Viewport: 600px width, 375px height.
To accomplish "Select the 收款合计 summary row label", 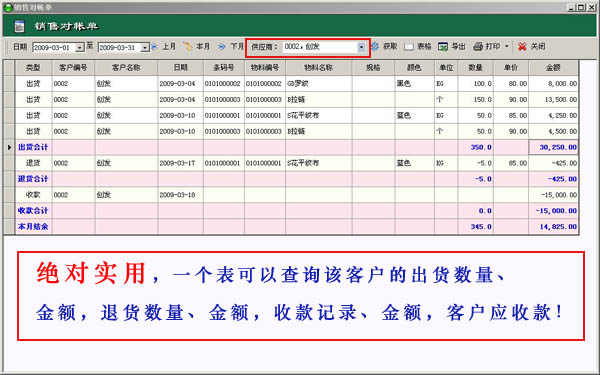I will [x=33, y=211].
